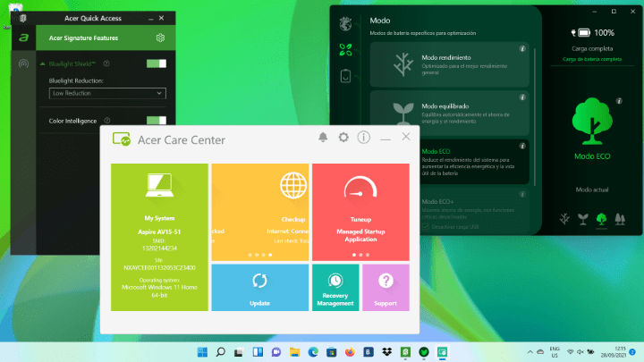Viewport: 644px width, 362px height.
Task: Open the Checkup tile
Action: pyautogui.click(x=260, y=212)
